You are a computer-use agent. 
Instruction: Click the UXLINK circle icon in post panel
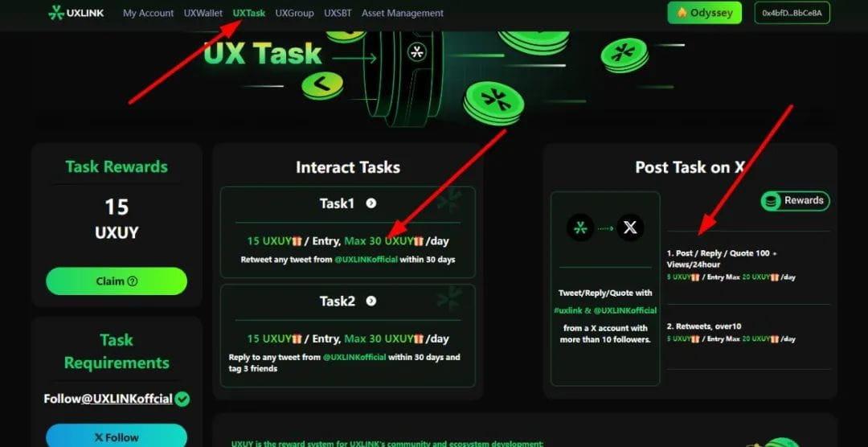pyautogui.click(x=580, y=228)
